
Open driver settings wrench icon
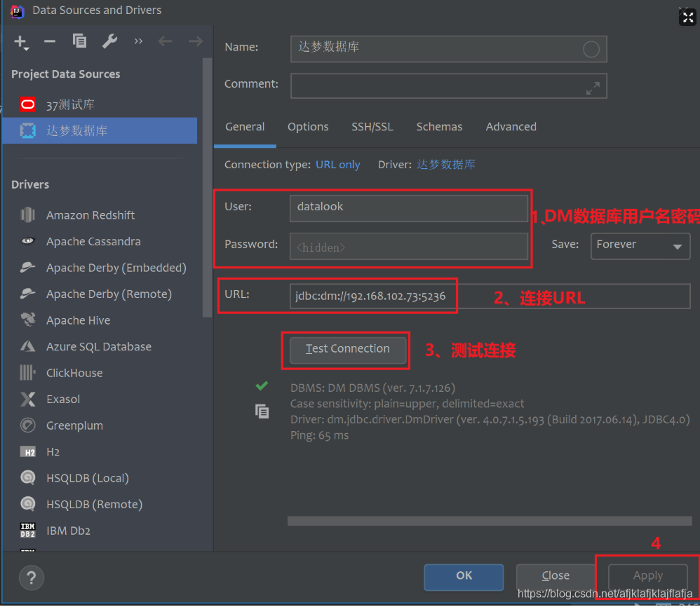[x=109, y=41]
